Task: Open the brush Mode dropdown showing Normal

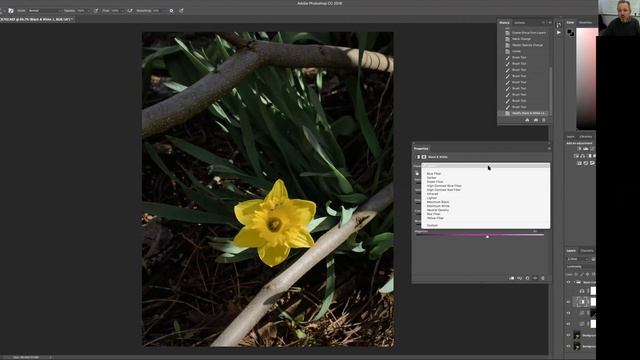Action: pos(45,11)
